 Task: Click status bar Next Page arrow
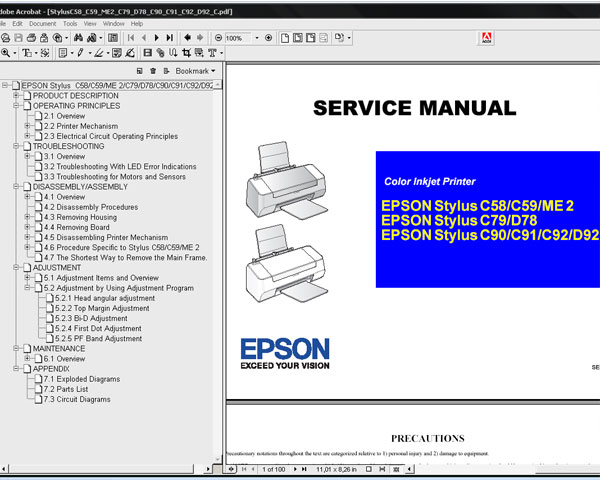tap(295, 469)
